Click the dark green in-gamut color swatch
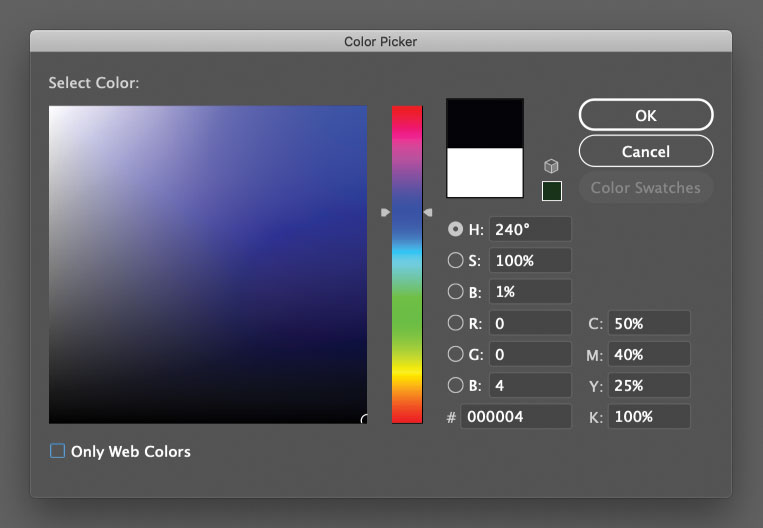763x528 pixels. [x=551, y=190]
